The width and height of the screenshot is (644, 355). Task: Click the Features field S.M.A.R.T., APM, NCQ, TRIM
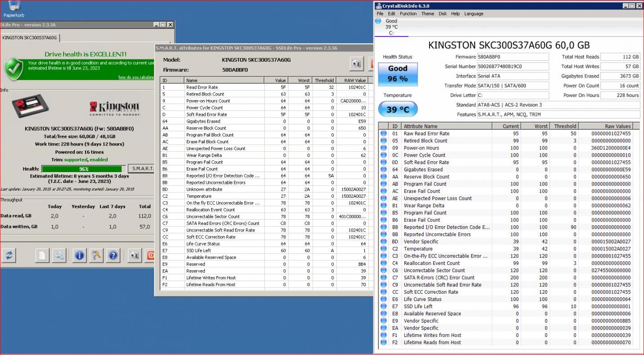pyautogui.click(x=558, y=114)
